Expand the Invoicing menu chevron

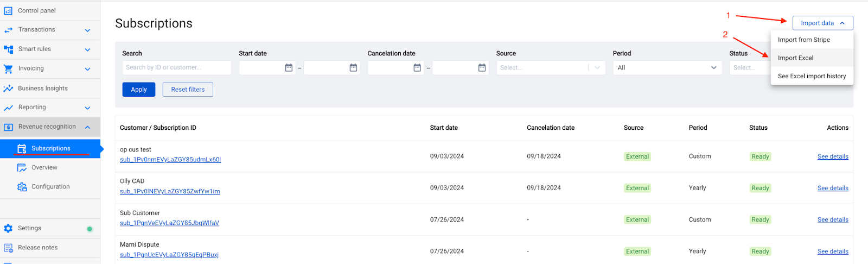tap(87, 70)
